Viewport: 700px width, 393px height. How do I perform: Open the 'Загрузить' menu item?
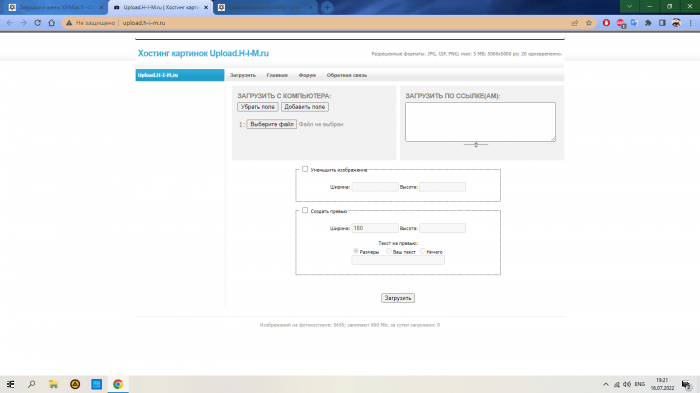(243, 75)
